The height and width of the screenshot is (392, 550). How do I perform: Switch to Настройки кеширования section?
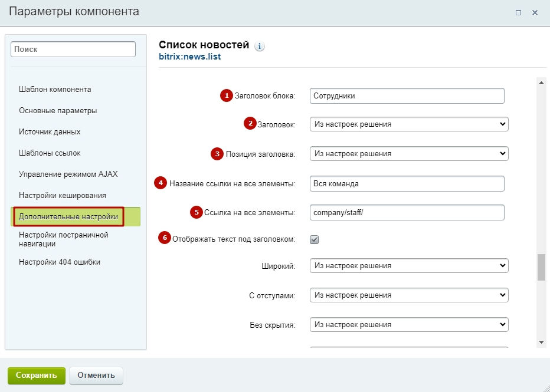pos(63,196)
